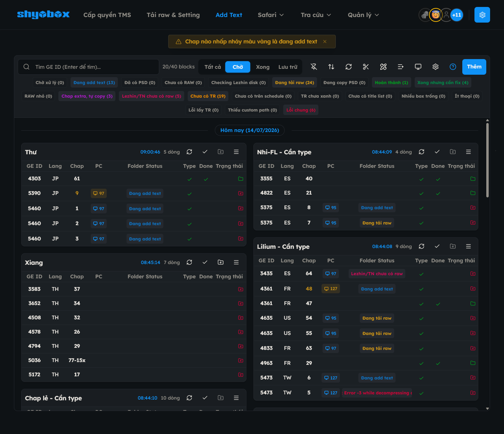The image size is (504, 434).
Task: Open the blue help question-mark icon
Action: pos(453,67)
